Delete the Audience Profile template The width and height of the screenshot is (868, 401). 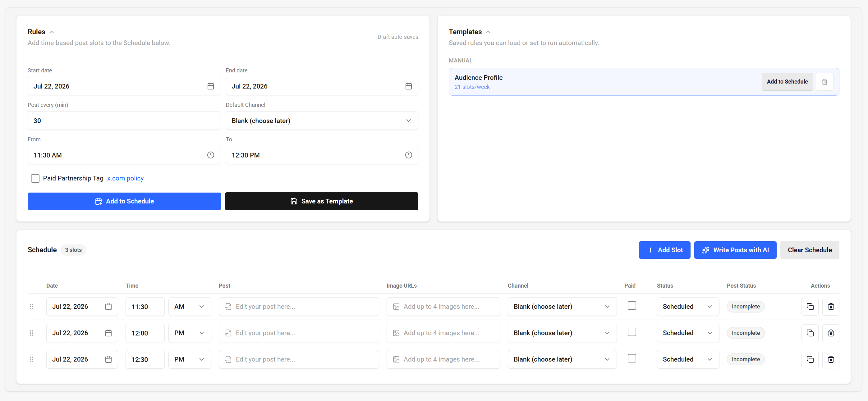[x=824, y=82]
